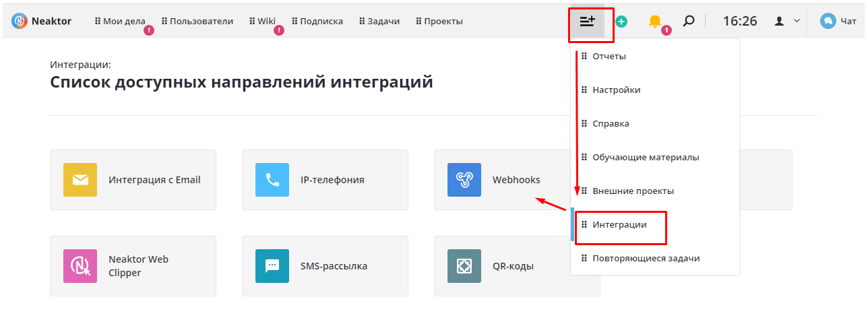Select Отчеты from the dropdown menu
Screen dimensions: 868x326
click(x=609, y=57)
